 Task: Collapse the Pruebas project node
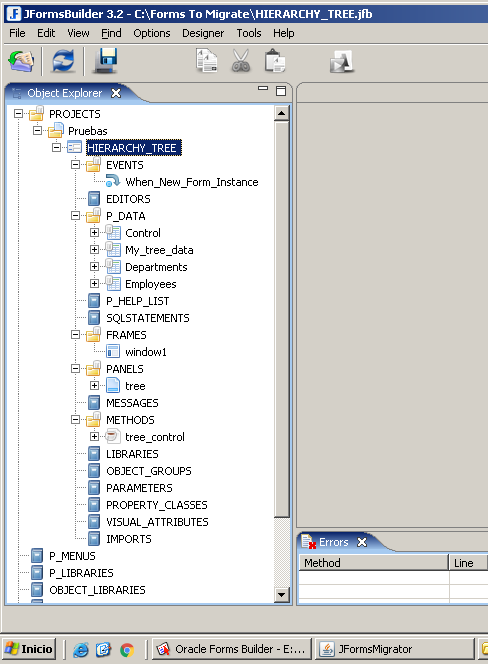point(37,130)
